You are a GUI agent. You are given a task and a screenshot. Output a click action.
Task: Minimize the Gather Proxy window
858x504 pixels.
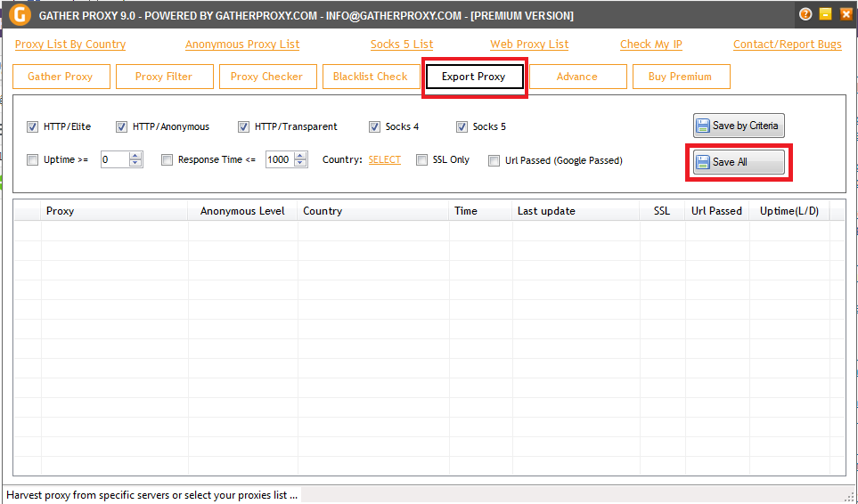coord(826,14)
